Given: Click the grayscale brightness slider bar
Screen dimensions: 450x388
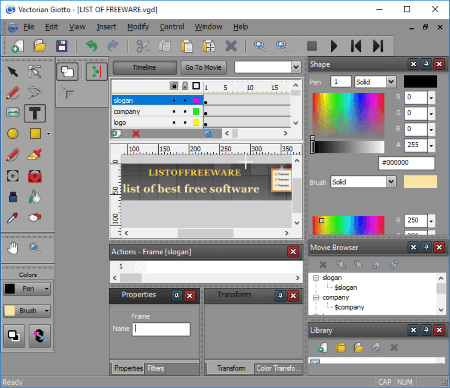Looking at the screenshot, I should point(348,147).
